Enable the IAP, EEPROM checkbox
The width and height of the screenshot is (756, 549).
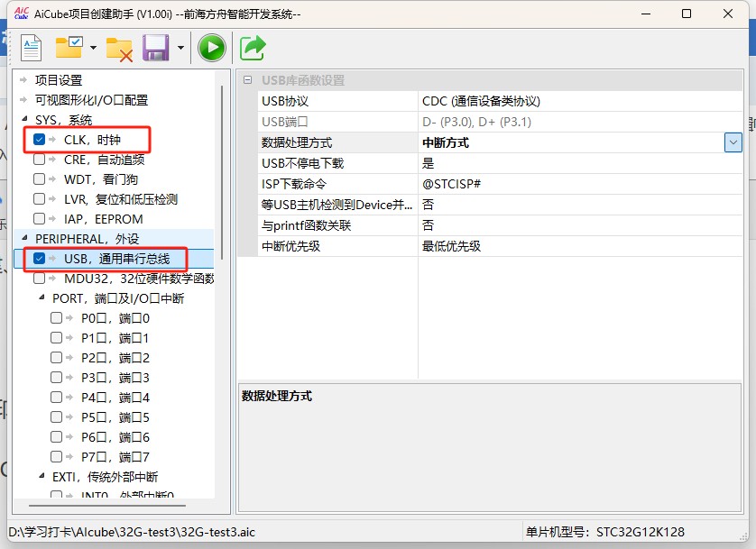[x=39, y=219]
